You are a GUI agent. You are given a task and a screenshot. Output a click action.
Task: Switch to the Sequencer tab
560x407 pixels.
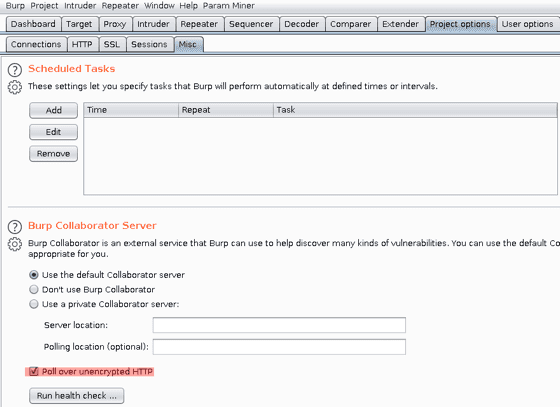point(251,24)
